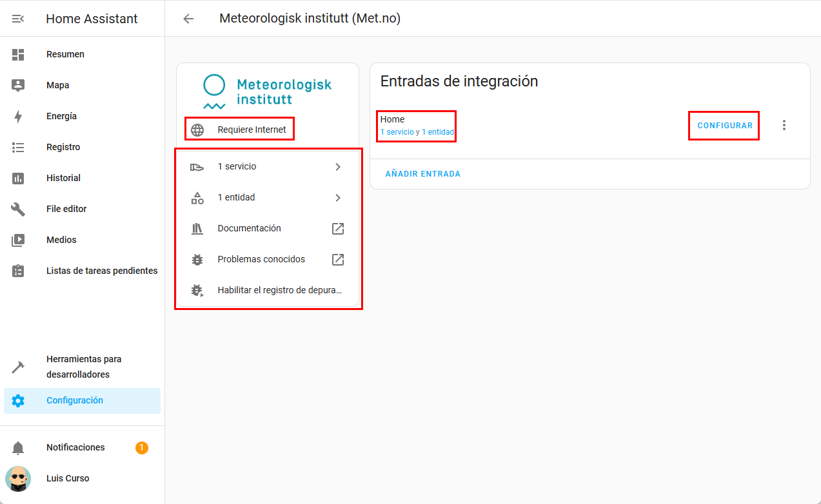Open the Registro logbook icon

18,148
